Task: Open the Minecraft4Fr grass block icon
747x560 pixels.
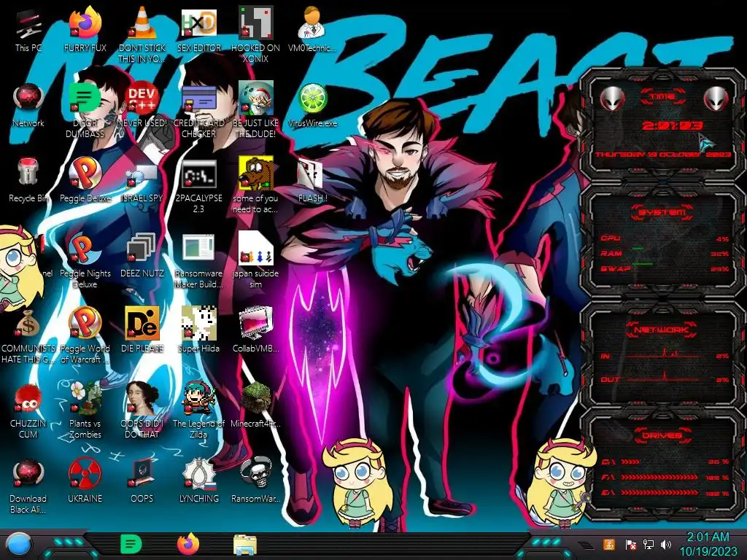Action: [255, 405]
